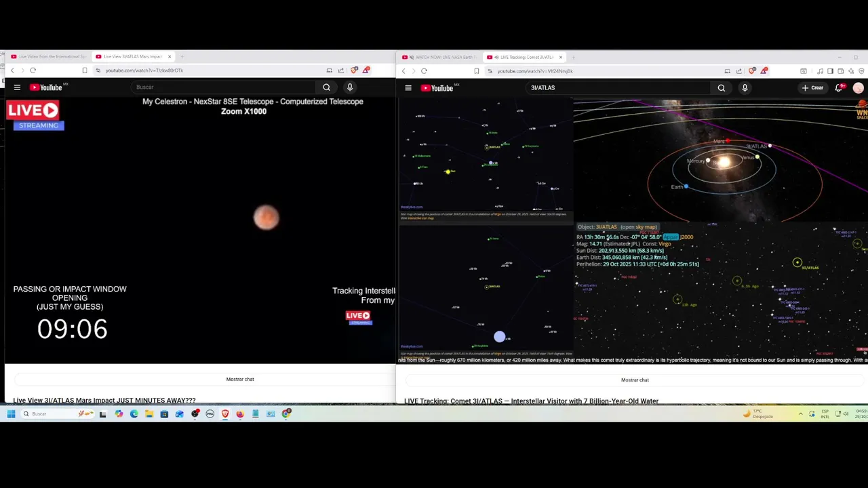Bookmark the page in the left browser window

pyautogui.click(x=85, y=70)
